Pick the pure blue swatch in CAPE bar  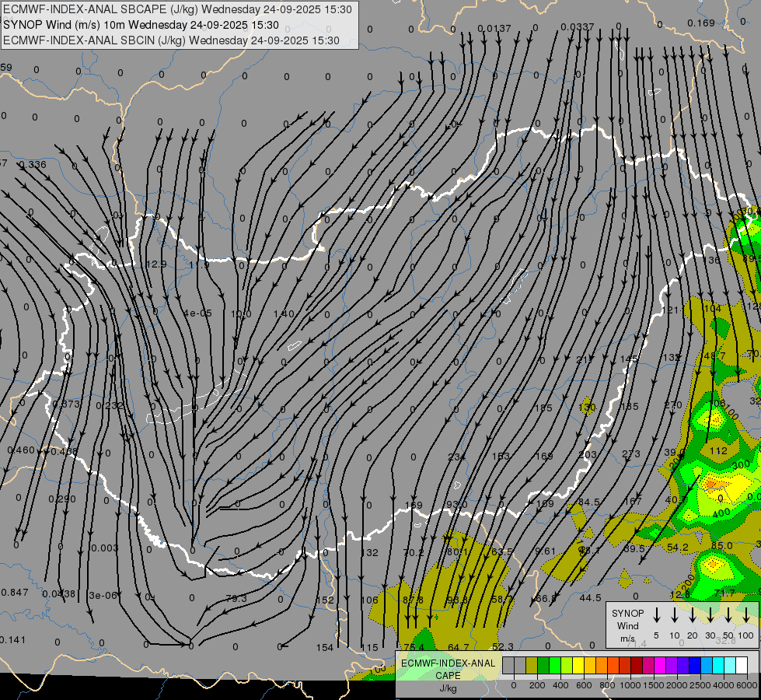695,666
